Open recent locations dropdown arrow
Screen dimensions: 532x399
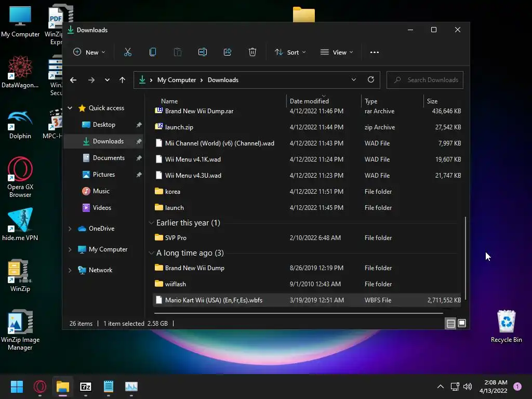pos(107,80)
